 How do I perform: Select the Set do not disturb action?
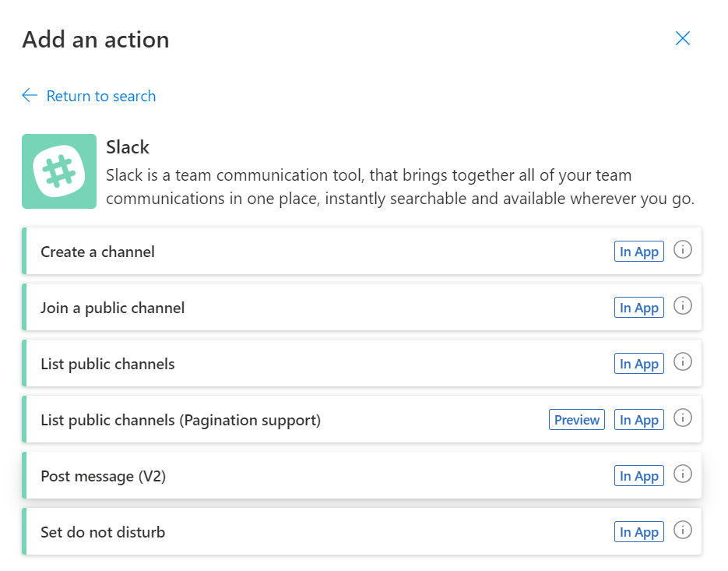coord(362,531)
